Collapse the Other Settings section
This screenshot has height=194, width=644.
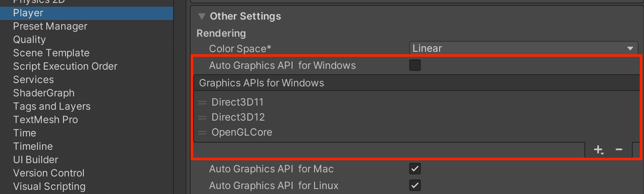(x=202, y=17)
